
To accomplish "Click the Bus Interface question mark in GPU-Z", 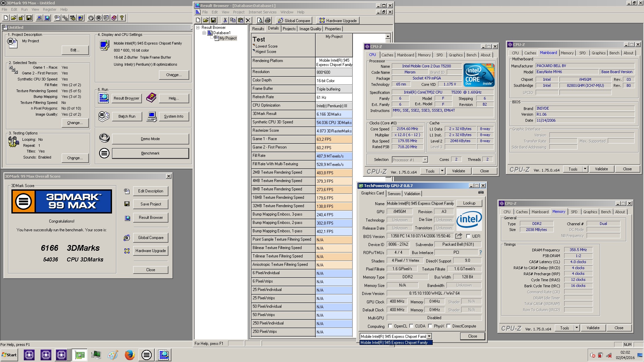I will point(481,252).
